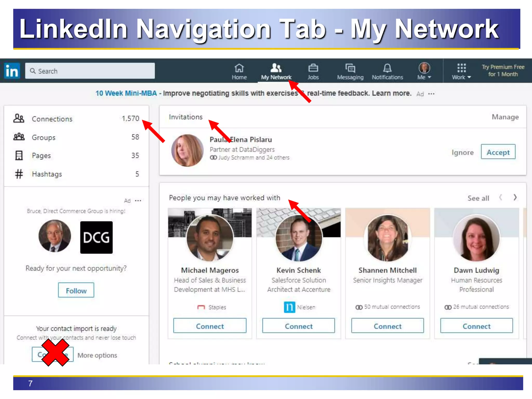Click More options for contact import
Image resolution: width=532 pixels, height=399 pixels.
pos(97,355)
